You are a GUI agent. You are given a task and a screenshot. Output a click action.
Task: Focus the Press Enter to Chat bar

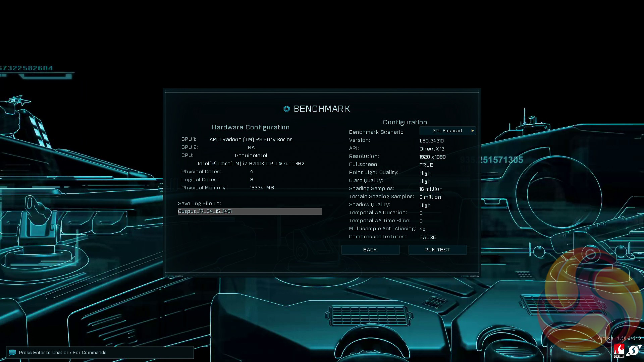coord(100,352)
